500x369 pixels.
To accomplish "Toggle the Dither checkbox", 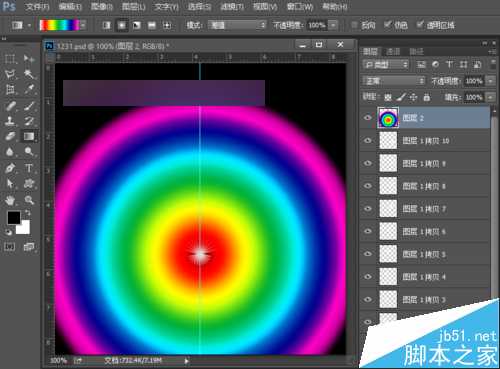I will [x=387, y=25].
